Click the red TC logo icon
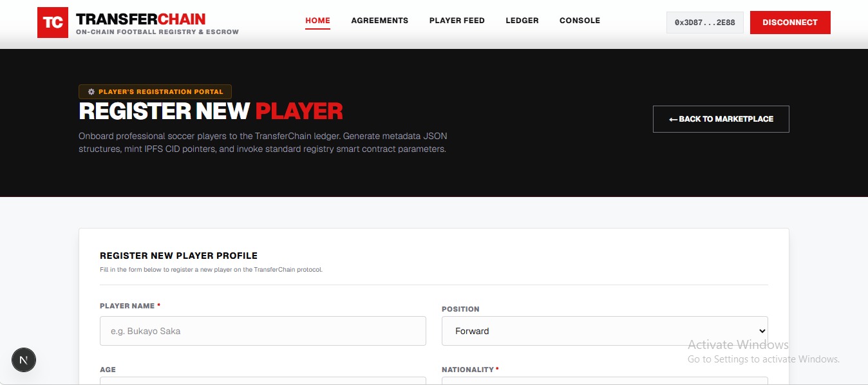Viewport: 868px width, 385px height. pos(53,23)
